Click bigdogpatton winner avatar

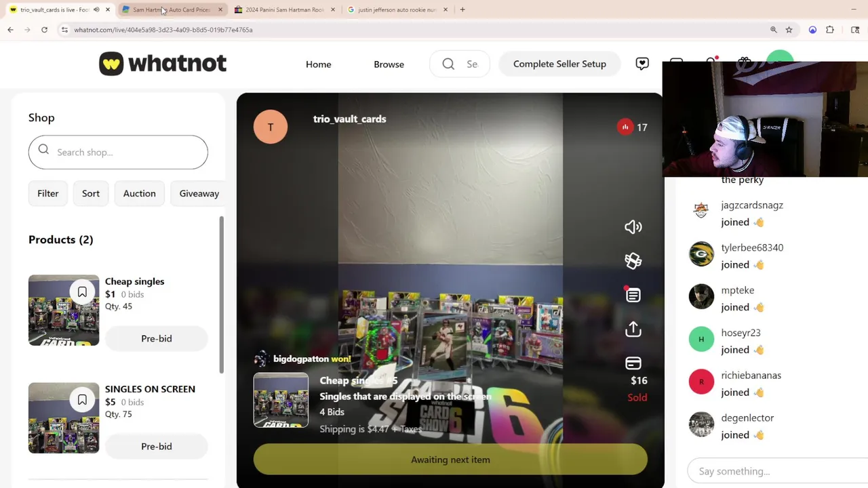click(261, 359)
